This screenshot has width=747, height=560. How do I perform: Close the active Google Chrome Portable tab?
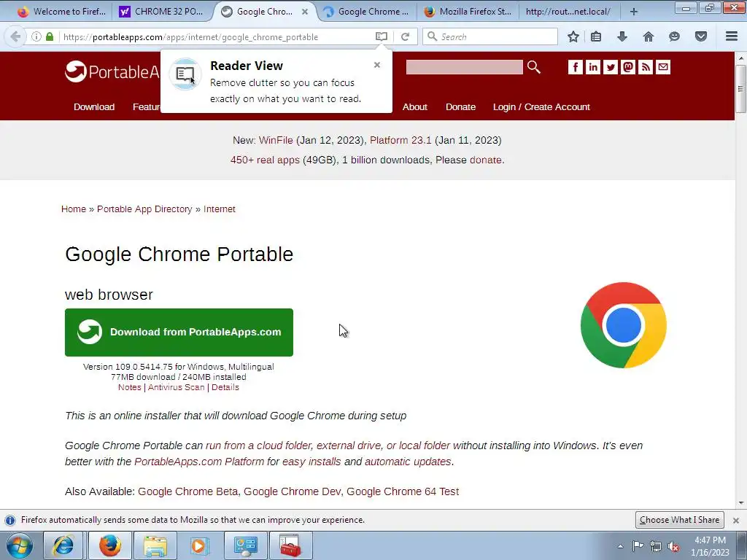(305, 12)
